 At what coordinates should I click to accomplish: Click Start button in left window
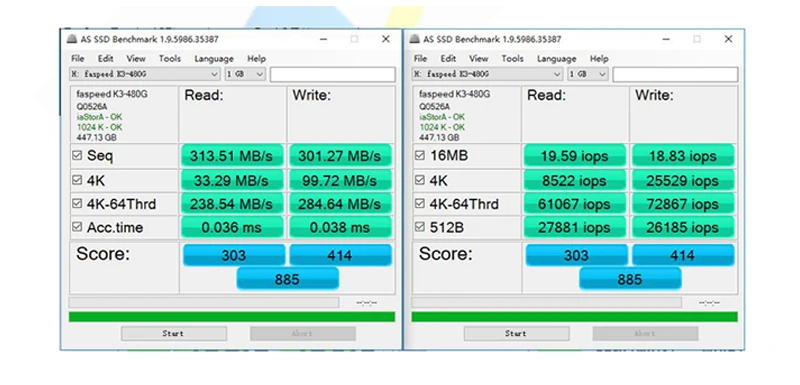coord(174,333)
